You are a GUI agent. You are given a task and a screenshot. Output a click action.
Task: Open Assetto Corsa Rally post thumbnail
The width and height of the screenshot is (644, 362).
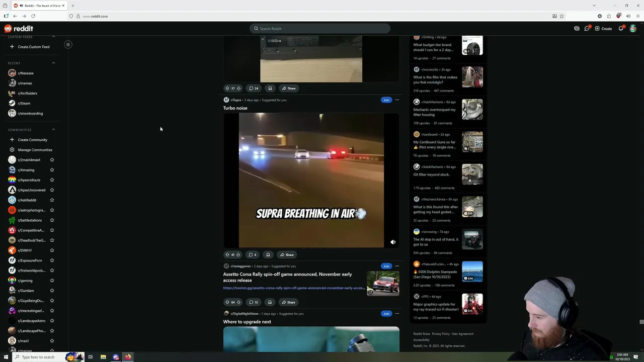pyautogui.click(x=383, y=283)
